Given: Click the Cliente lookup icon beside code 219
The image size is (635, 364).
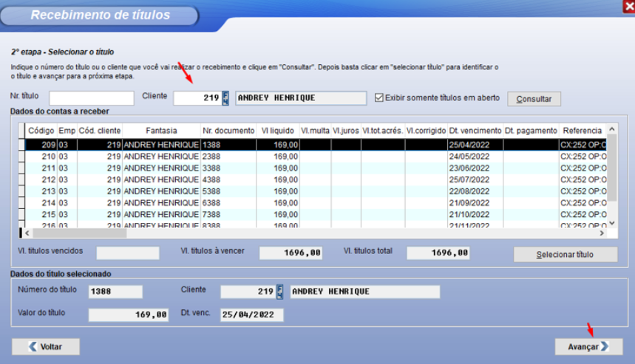Looking at the screenshot, I should 225,98.
